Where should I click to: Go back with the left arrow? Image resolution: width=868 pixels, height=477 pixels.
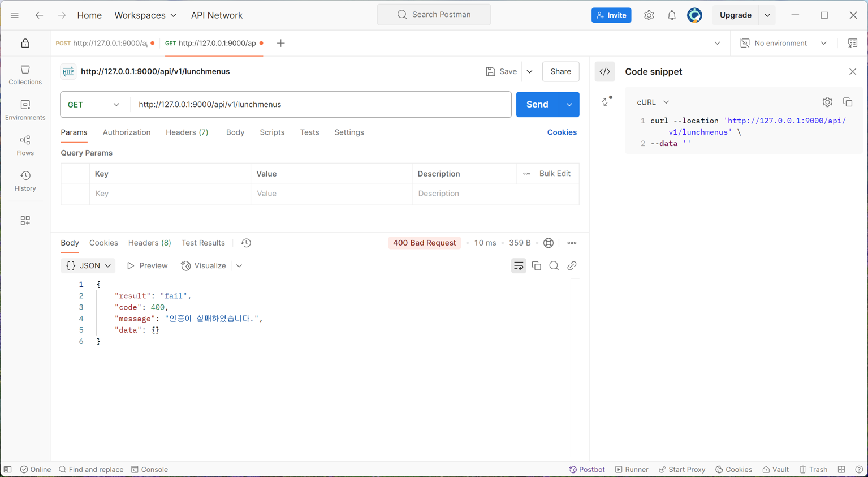pyautogui.click(x=39, y=15)
